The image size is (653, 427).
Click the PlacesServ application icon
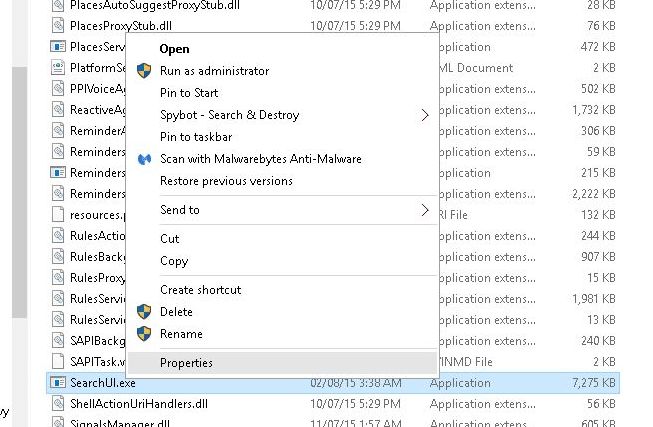[58, 46]
